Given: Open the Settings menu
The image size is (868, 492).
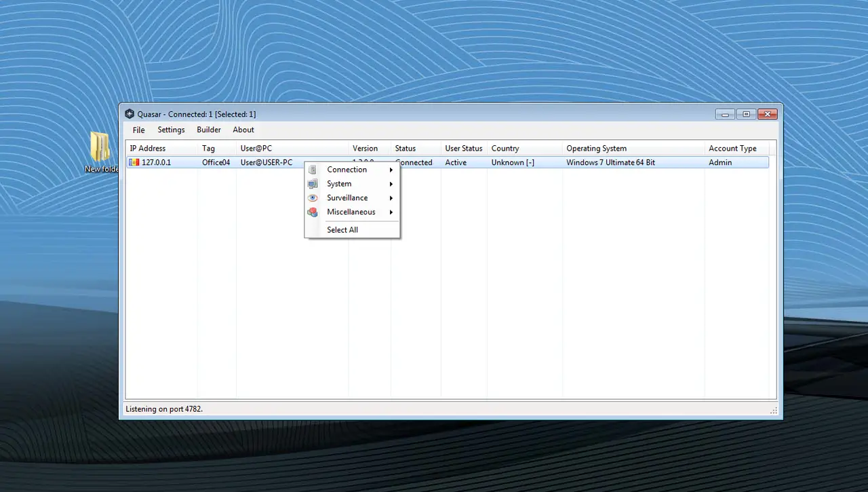Looking at the screenshot, I should tap(171, 130).
